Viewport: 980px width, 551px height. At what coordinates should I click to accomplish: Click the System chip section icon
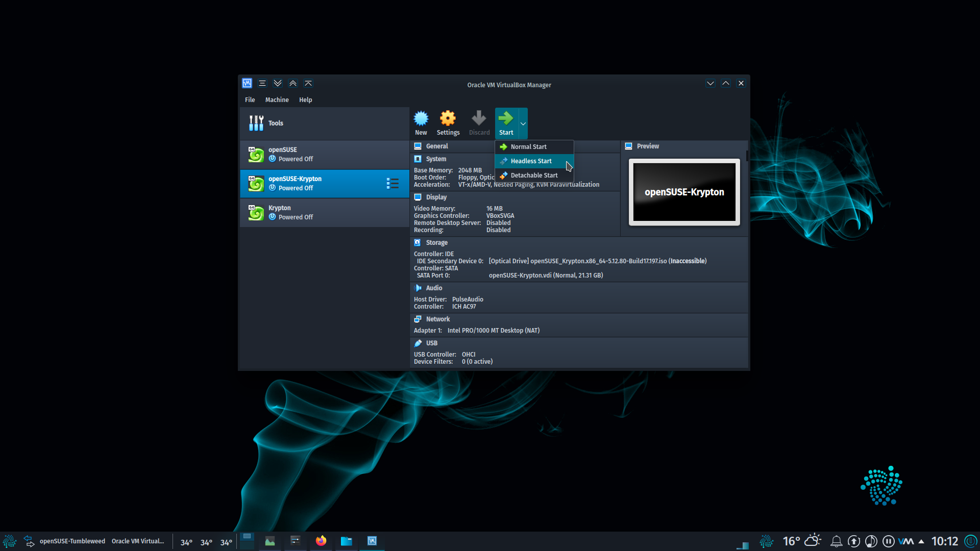pyautogui.click(x=418, y=159)
